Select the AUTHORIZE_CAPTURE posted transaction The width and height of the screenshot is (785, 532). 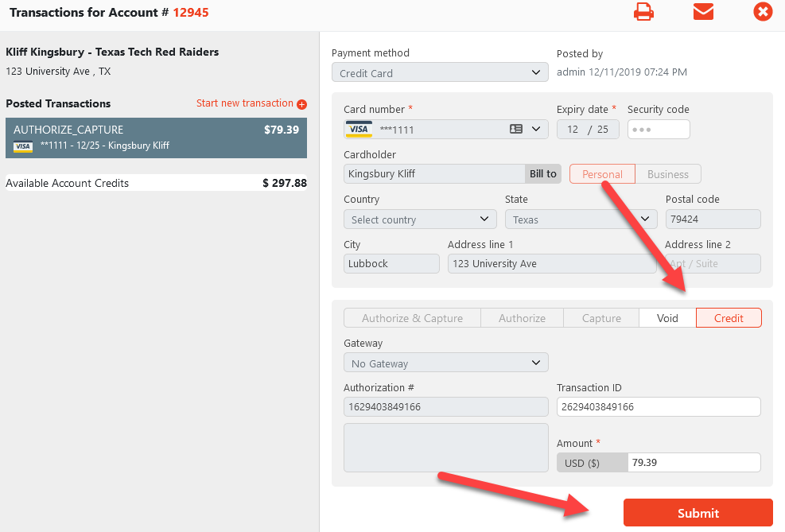156,138
